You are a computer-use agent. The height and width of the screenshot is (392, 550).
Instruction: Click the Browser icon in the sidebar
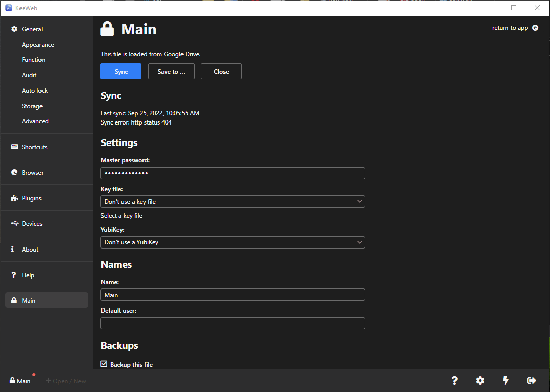pos(14,172)
